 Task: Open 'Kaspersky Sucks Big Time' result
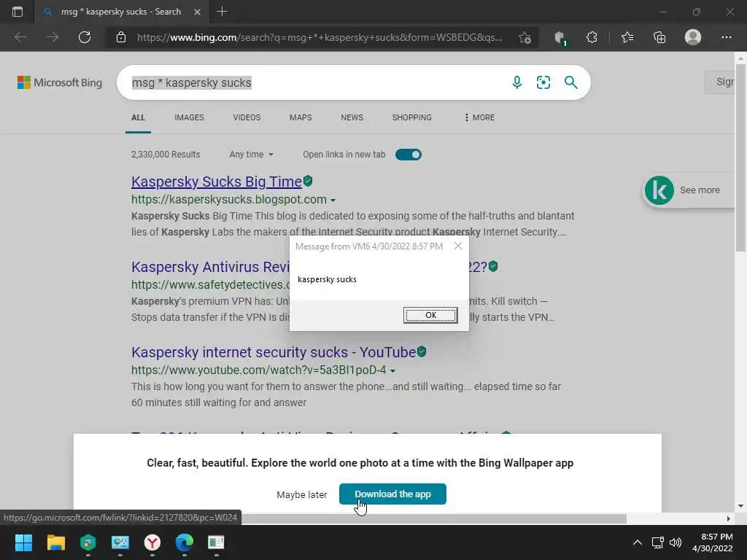tap(216, 182)
